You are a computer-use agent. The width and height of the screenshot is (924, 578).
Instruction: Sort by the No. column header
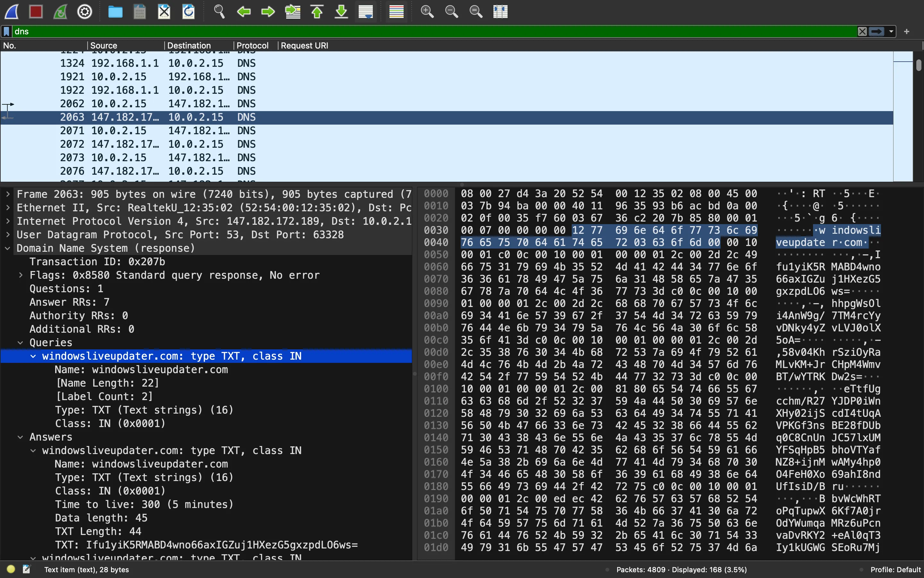coord(44,46)
